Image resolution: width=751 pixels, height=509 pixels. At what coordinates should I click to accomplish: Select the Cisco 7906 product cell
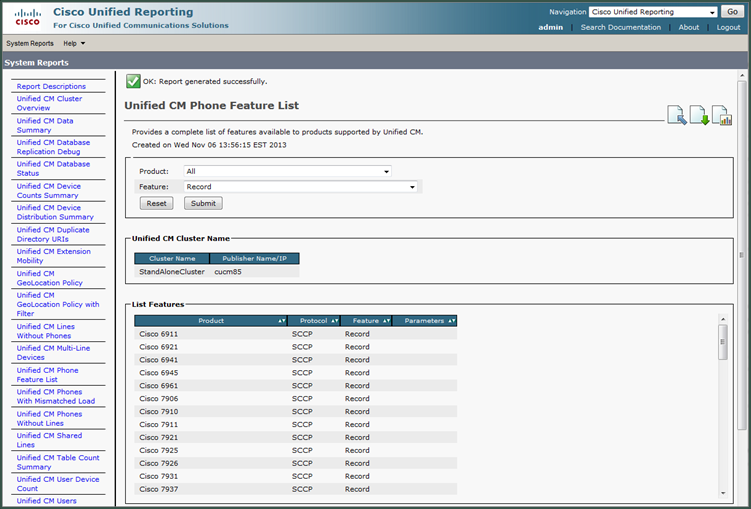(x=211, y=398)
